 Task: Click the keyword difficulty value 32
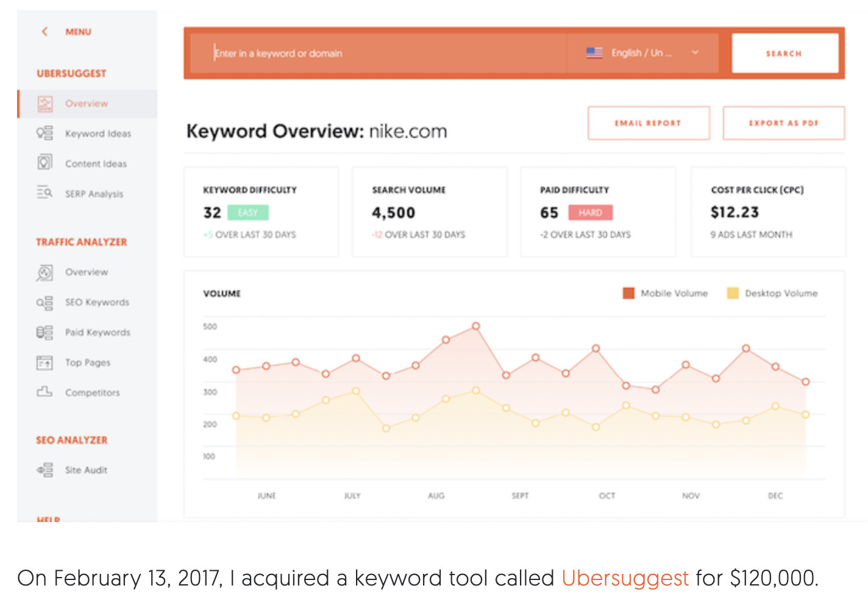[212, 213]
